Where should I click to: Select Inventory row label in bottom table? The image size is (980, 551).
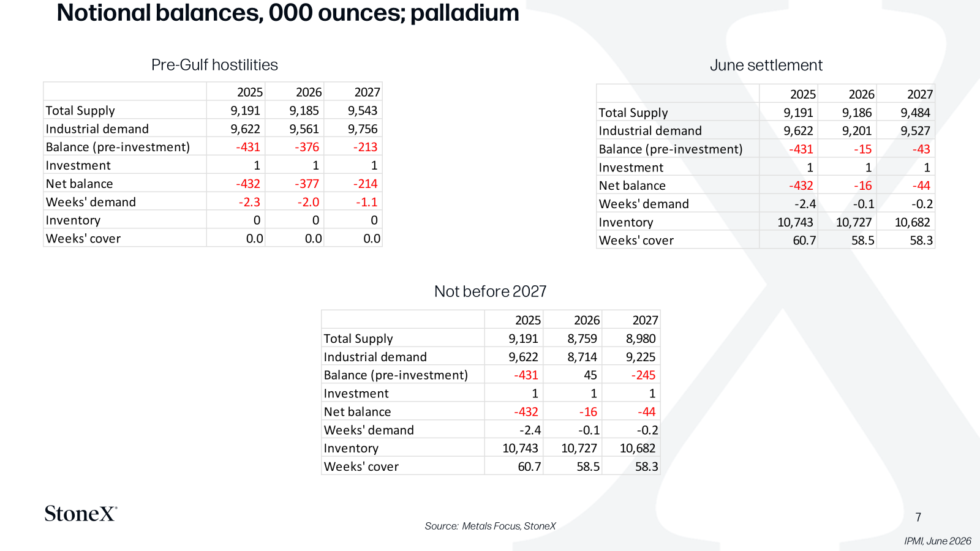tap(351, 449)
